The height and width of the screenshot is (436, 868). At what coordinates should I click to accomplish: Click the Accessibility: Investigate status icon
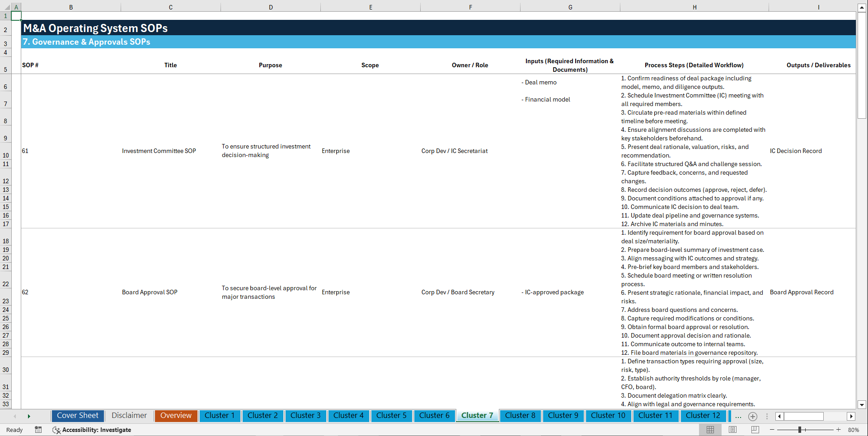click(x=56, y=430)
